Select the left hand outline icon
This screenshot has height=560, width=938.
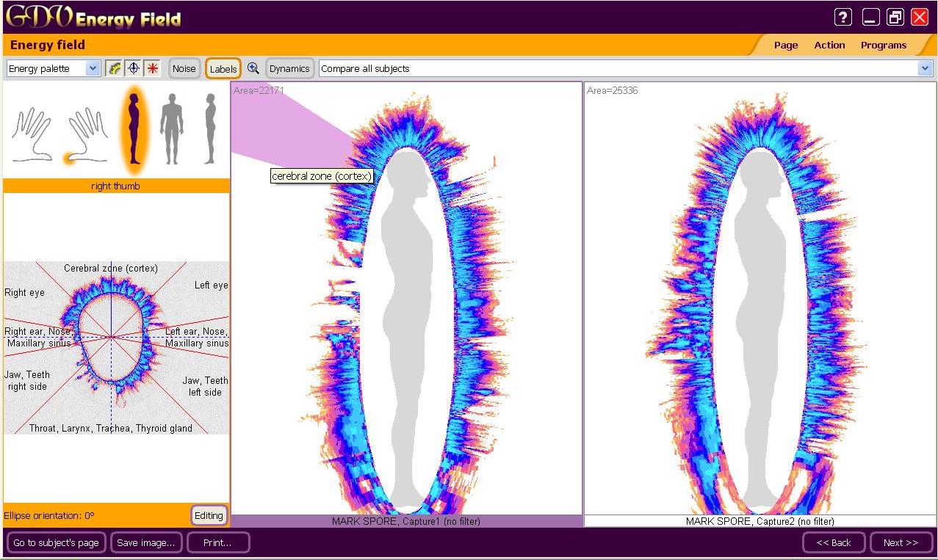[31, 135]
